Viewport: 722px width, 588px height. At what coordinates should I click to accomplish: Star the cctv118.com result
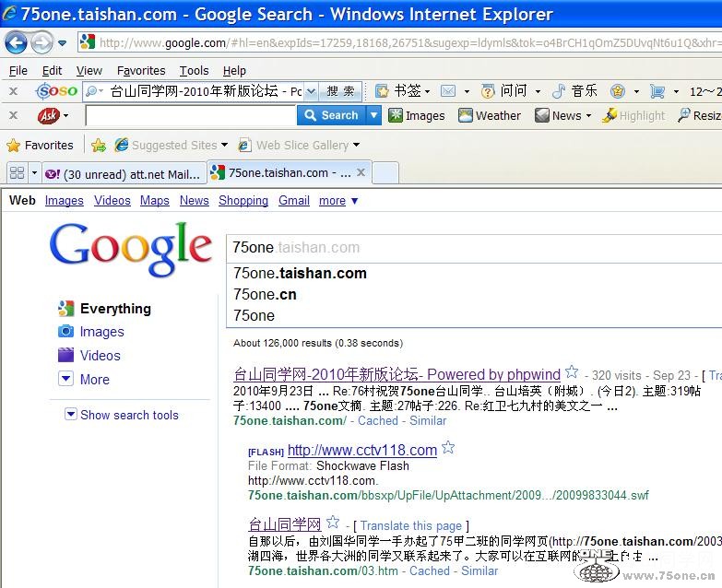coord(448,447)
